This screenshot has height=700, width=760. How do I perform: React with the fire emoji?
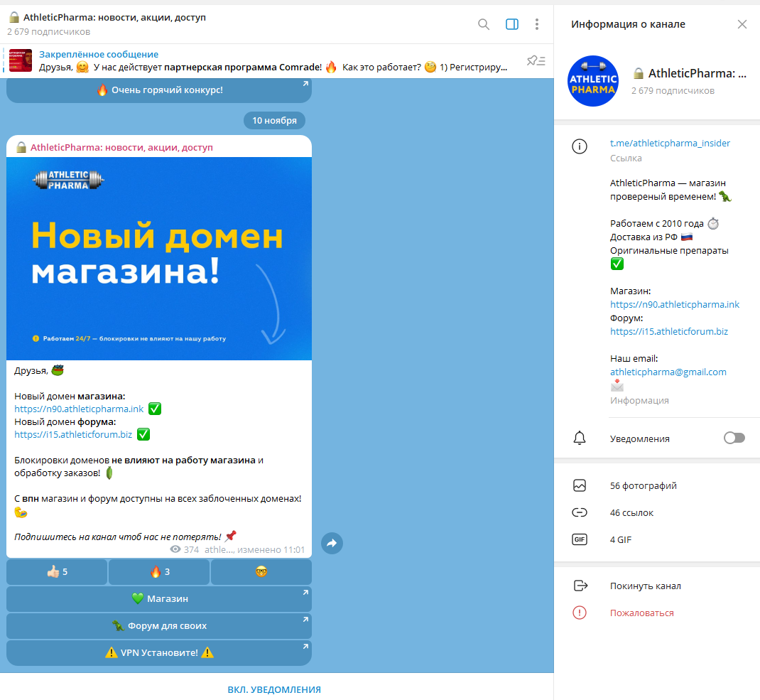click(159, 571)
